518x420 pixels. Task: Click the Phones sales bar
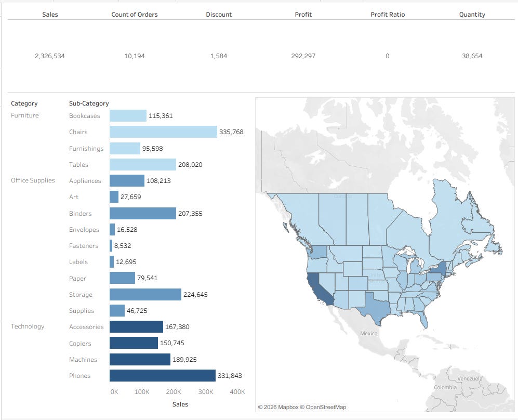(x=163, y=376)
